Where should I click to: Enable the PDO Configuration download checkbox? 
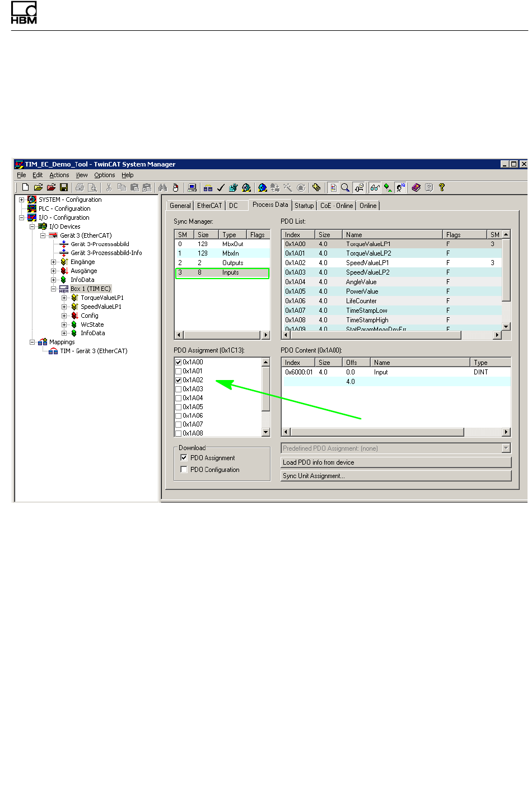click(184, 470)
